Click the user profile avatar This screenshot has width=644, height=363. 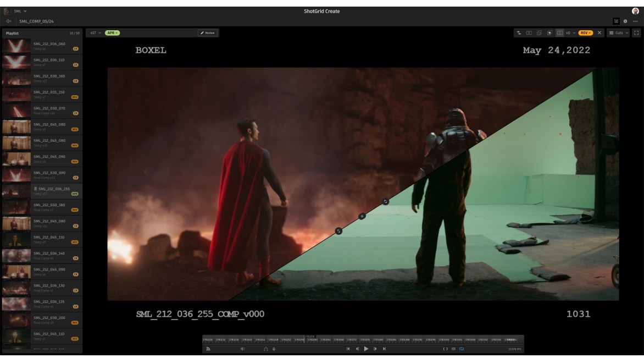tap(636, 11)
